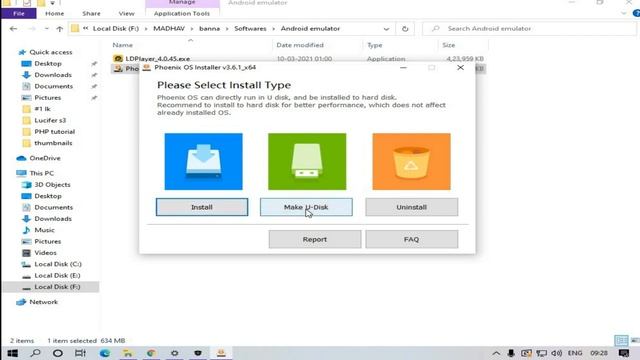Expand the address bar history dropdown

[386, 29]
